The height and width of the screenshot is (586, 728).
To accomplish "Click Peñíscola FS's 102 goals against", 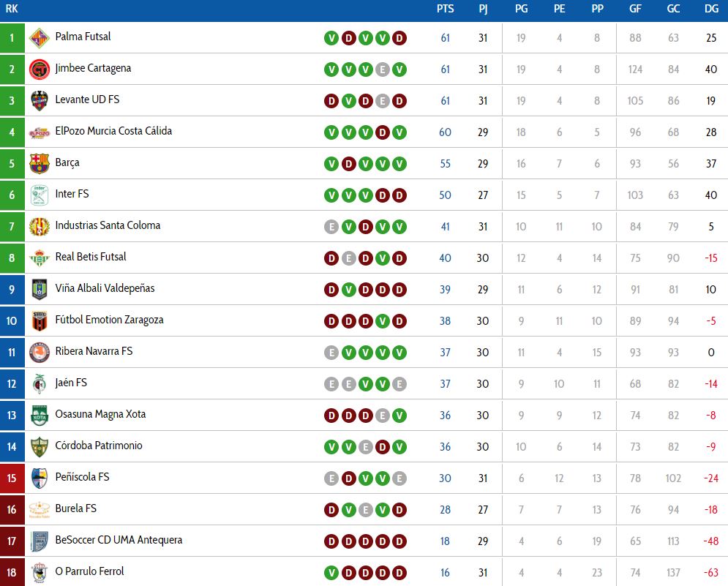I will coord(673,478).
